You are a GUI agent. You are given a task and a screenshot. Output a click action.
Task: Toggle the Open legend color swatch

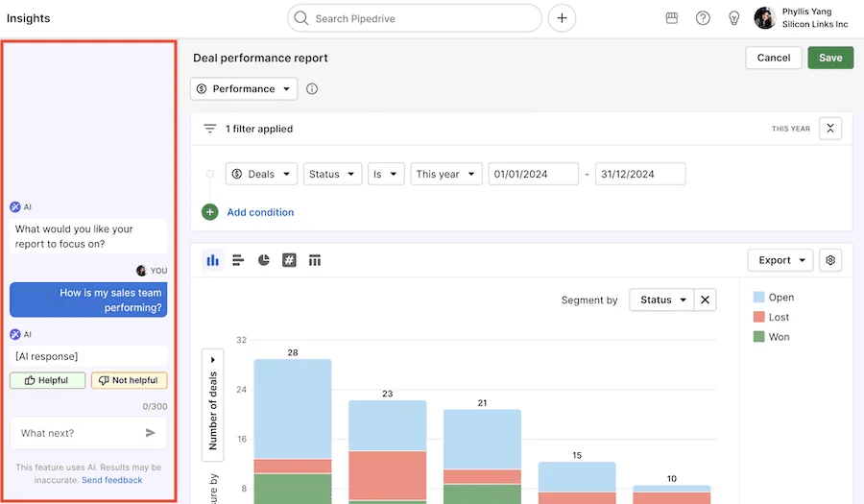click(758, 297)
